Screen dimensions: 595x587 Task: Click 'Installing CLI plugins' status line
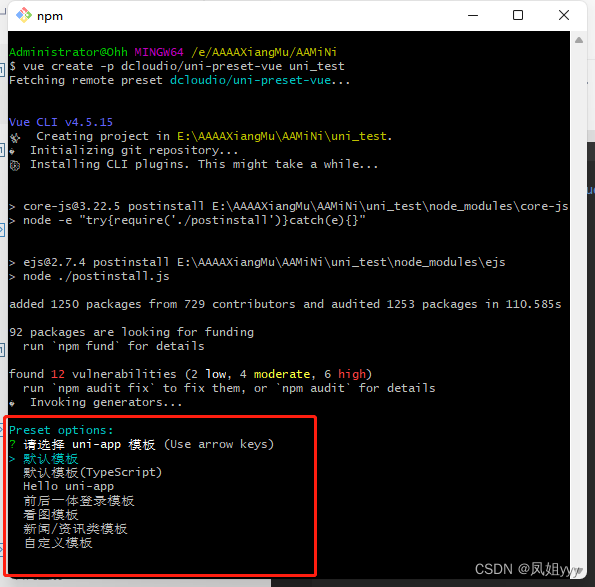tap(194, 164)
